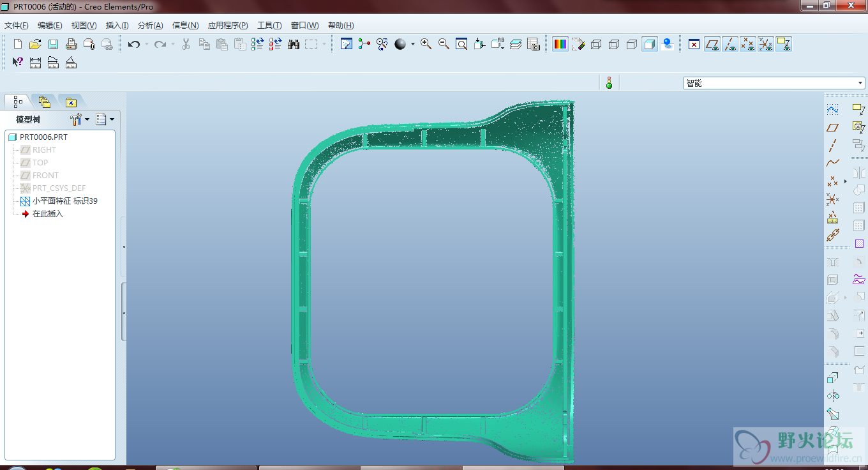Viewport: 868px width, 470px height.
Task: Zoom in with the magnifier plus icon
Action: (x=426, y=44)
